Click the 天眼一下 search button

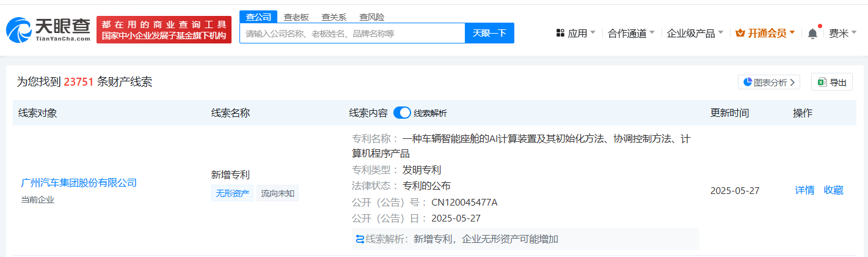tap(489, 33)
